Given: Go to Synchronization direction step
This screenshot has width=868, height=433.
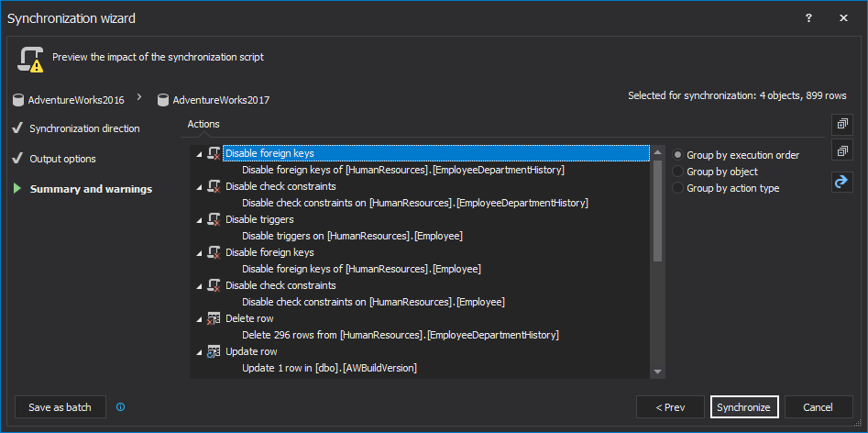Looking at the screenshot, I should pyautogui.click(x=84, y=128).
